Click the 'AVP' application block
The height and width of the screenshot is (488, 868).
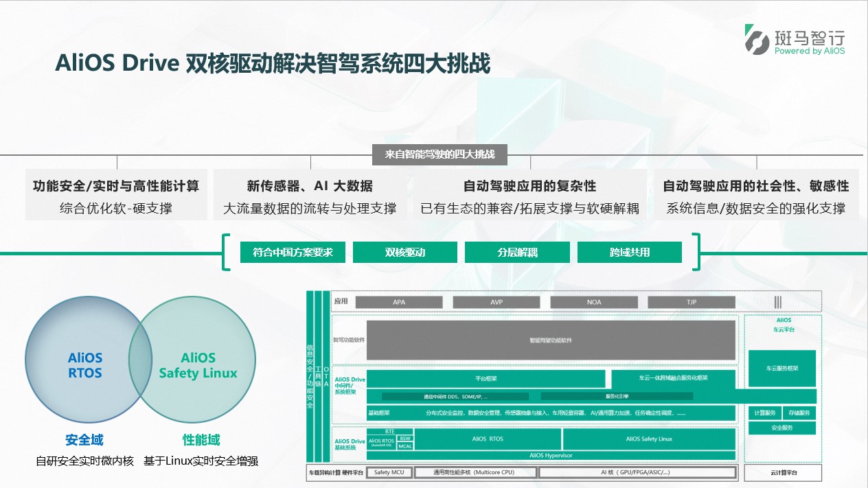pos(496,302)
